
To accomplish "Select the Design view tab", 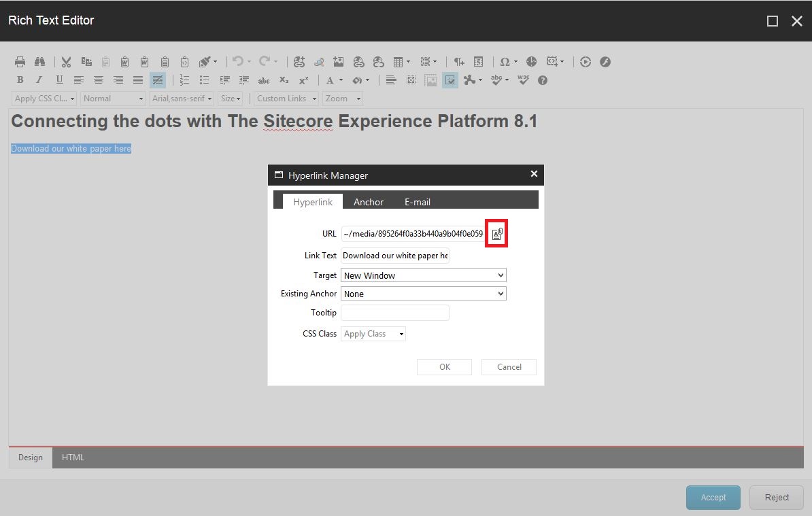I will pyautogui.click(x=31, y=458).
